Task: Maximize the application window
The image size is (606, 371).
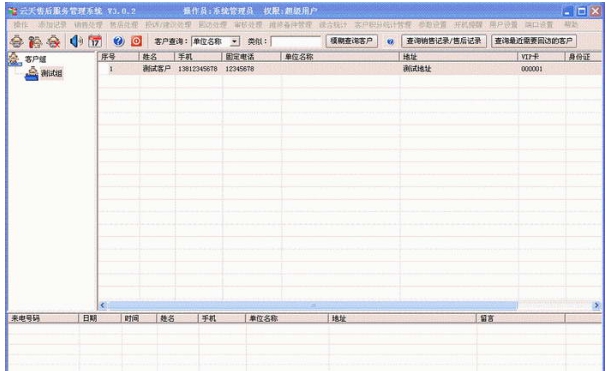Action: 582,11
